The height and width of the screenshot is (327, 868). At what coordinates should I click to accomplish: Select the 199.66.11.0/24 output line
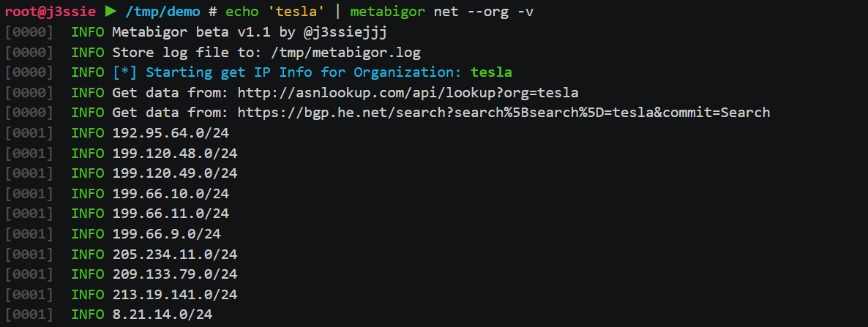tap(171, 214)
